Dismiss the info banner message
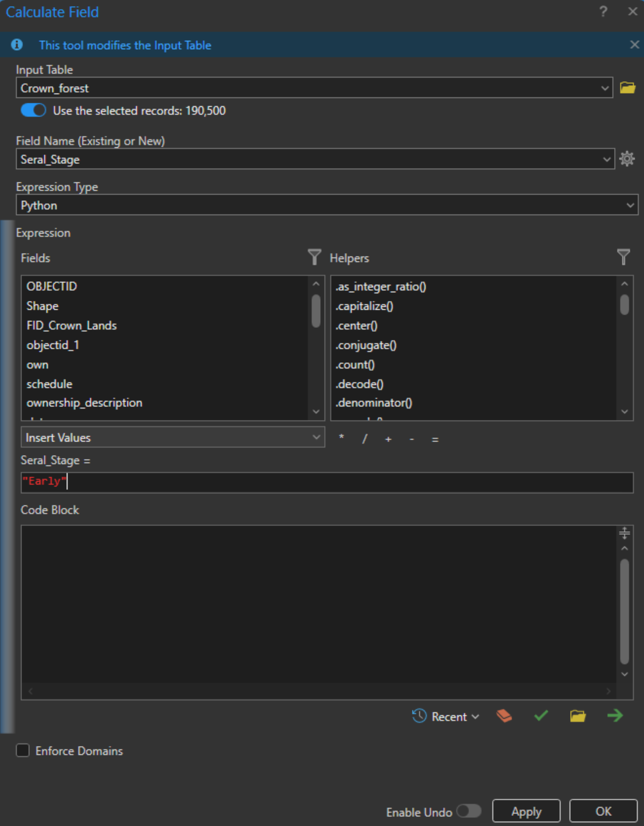644x826 pixels. pos(634,44)
